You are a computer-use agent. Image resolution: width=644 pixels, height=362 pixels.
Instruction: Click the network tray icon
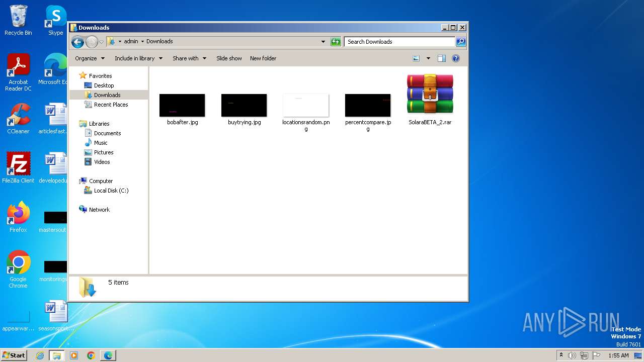click(584, 355)
